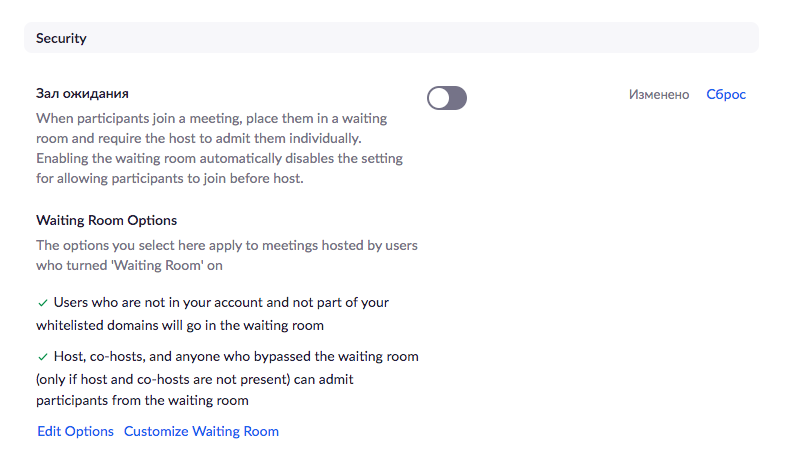Click the Waiting Room Options heading
The image size is (792, 470).
click(x=106, y=220)
